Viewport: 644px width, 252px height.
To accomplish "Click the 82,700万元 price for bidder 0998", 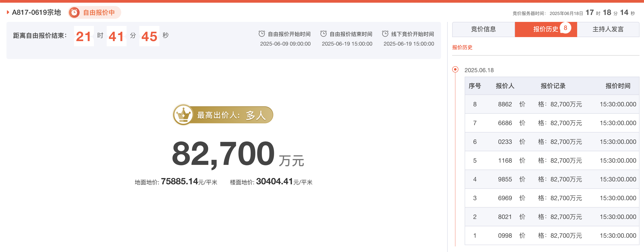I will [566, 235].
